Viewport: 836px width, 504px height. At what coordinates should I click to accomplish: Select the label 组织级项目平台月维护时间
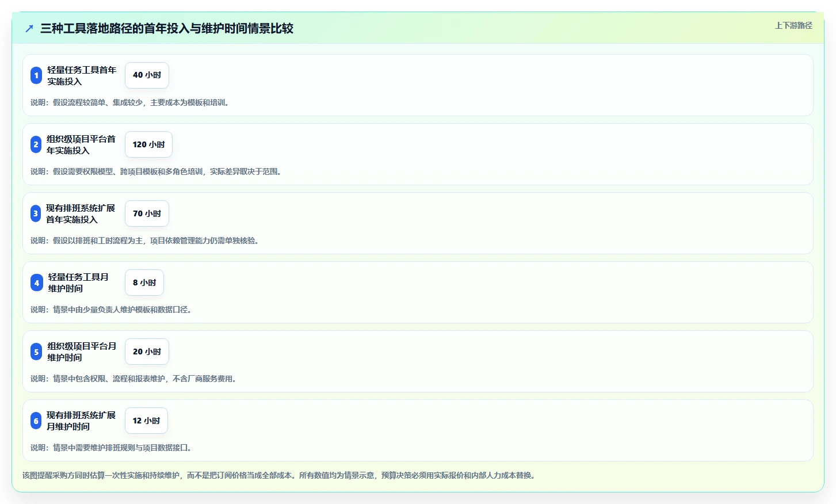82,352
